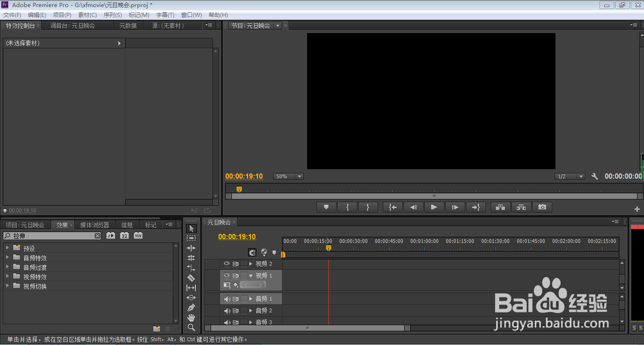
Task: Select the Selection arrow tool
Action: click(191, 229)
